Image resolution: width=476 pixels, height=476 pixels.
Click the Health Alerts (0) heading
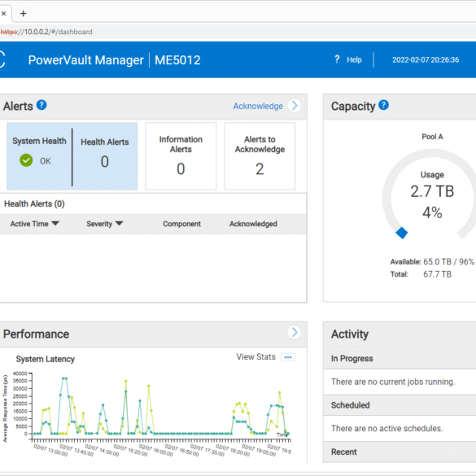pos(34,203)
